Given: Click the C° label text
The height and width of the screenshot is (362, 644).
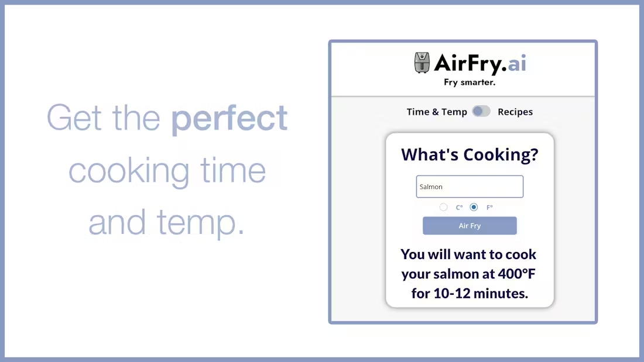Looking at the screenshot, I should [x=459, y=207].
